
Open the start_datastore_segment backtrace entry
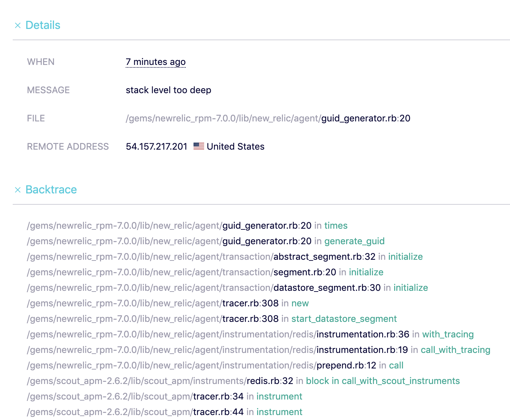click(344, 319)
